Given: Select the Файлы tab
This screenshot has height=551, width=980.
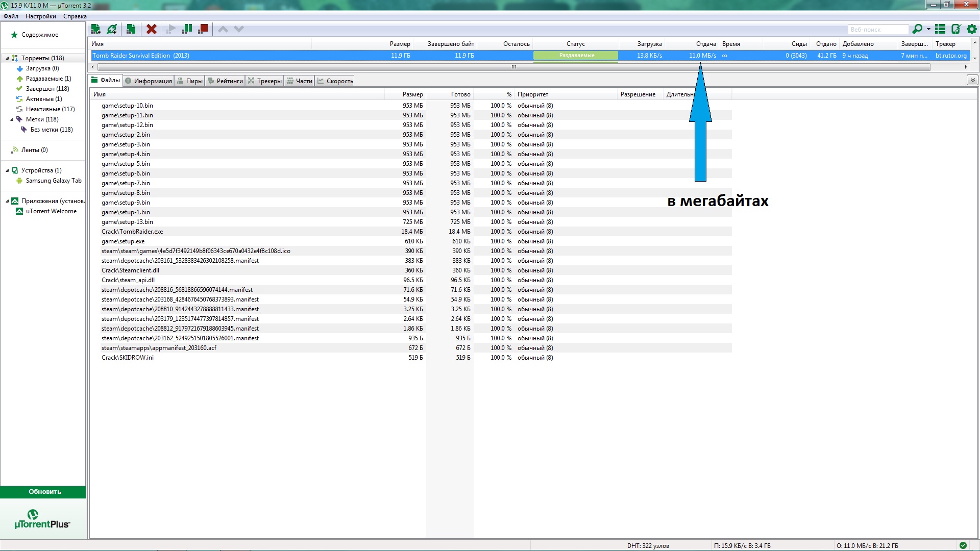Looking at the screenshot, I should pos(106,80).
